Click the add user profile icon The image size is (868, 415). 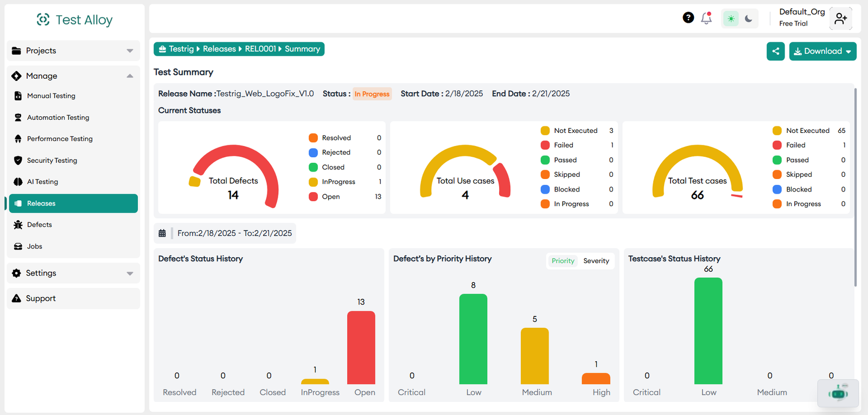tap(841, 18)
